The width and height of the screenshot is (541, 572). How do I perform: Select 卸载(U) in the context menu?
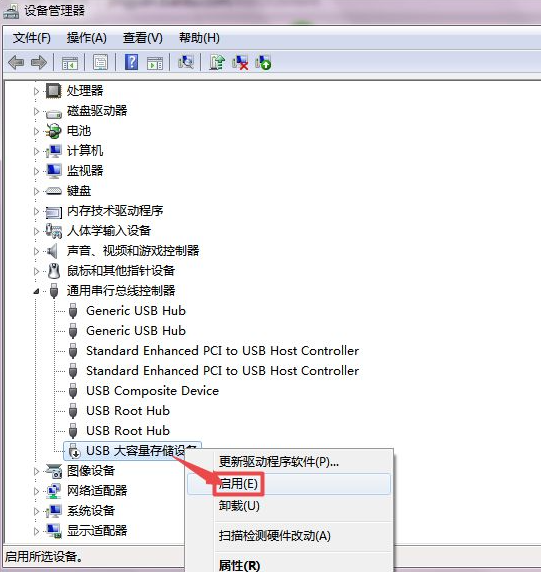pyautogui.click(x=239, y=506)
